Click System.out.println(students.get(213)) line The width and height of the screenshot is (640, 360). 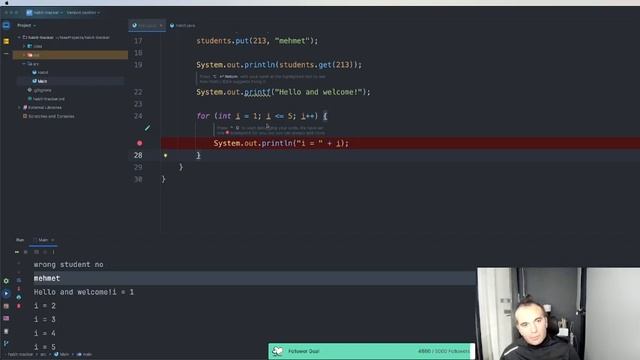coord(279,65)
